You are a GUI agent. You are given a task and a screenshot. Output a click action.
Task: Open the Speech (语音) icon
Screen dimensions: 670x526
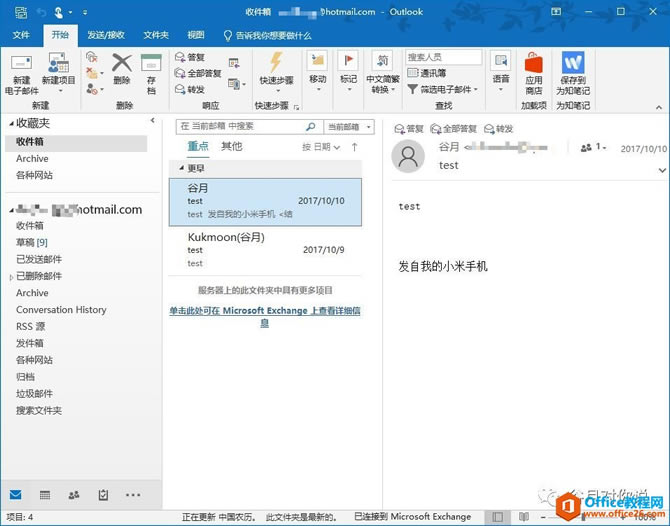click(x=500, y=61)
